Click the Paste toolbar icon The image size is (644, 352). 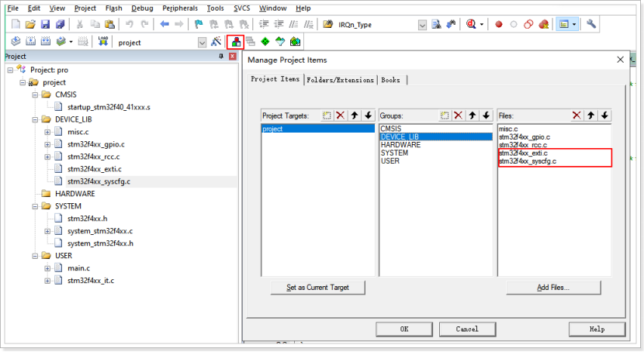[109, 24]
